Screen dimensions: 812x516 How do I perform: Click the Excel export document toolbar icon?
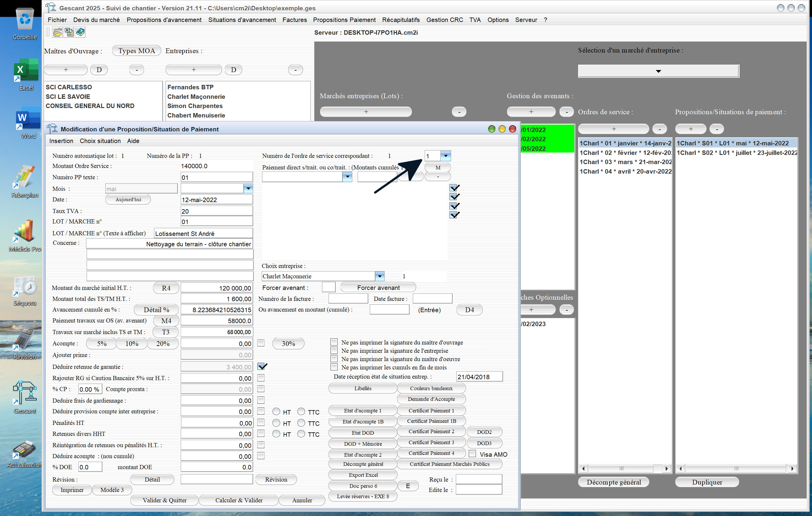pos(69,32)
